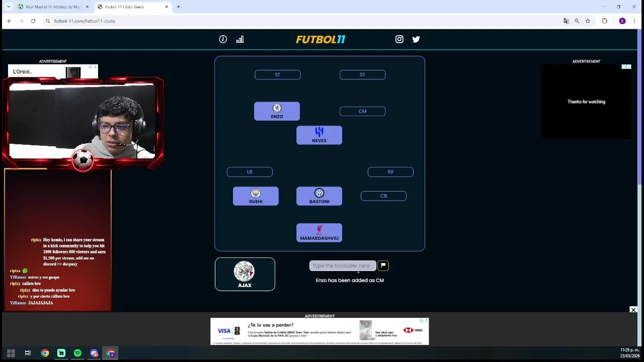This screenshot has height=362, width=644.
Task: Open the statistics bar chart icon
Action: (240, 39)
